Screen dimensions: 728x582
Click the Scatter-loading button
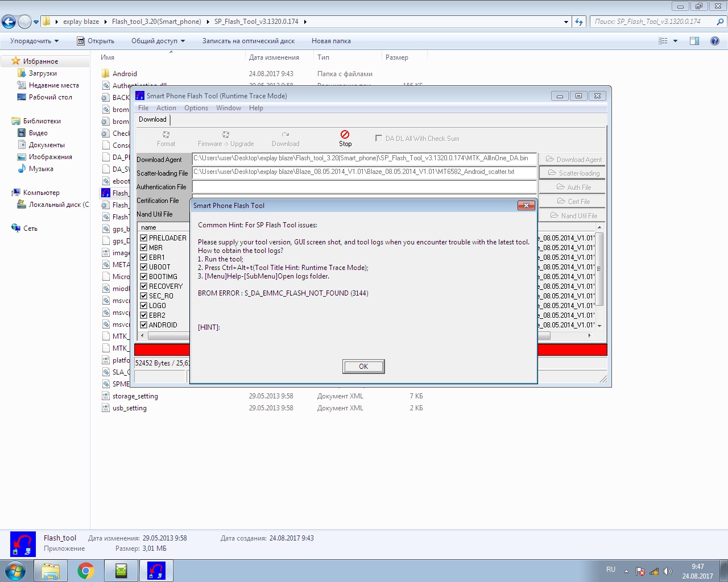click(x=573, y=173)
